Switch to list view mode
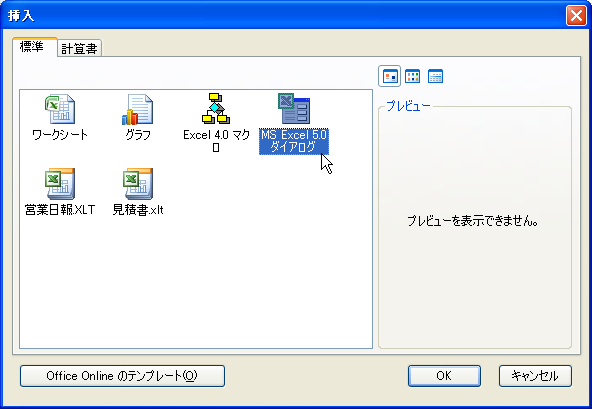Screen dimensions: 592x409 coord(412,76)
